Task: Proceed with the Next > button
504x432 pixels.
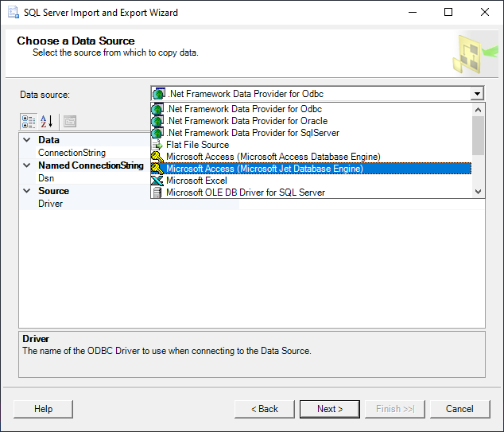Action: 330,409
